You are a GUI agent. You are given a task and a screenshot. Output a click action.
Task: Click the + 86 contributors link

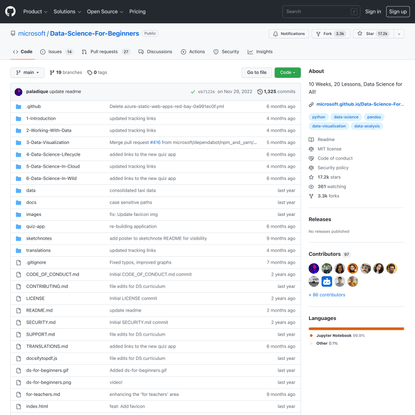click(x=327, y=295)
